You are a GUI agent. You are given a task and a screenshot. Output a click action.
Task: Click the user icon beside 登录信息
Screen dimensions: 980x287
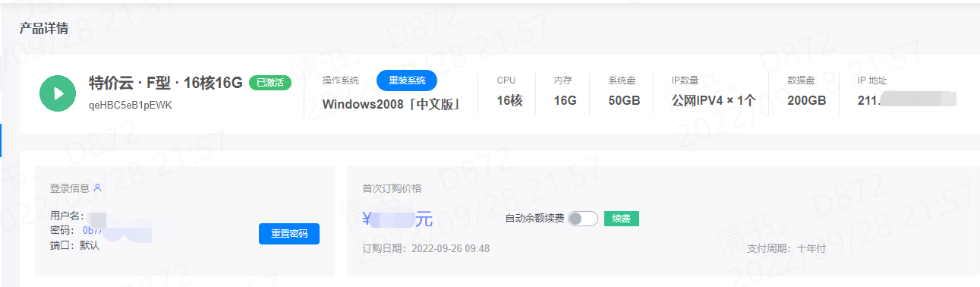(97, 188)
